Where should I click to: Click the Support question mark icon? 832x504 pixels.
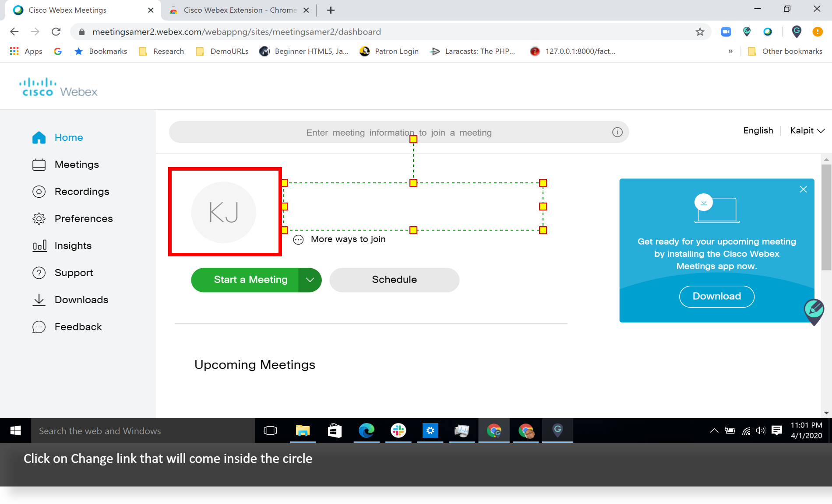[39, 273]
